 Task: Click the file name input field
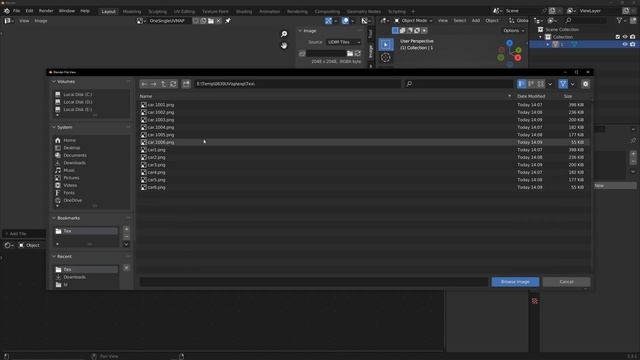point(313,282)
